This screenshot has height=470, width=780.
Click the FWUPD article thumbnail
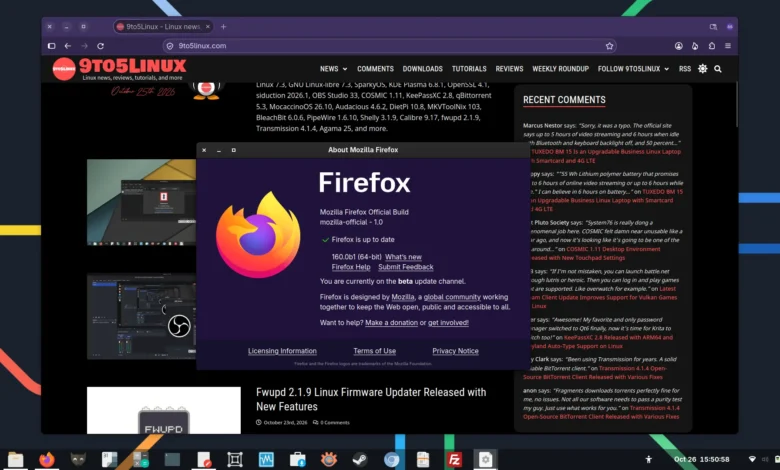164,410
